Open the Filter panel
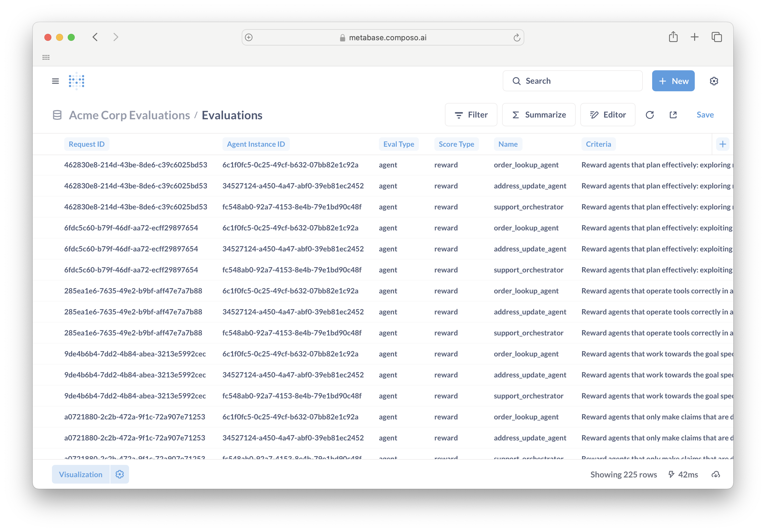 pos(471,115)
